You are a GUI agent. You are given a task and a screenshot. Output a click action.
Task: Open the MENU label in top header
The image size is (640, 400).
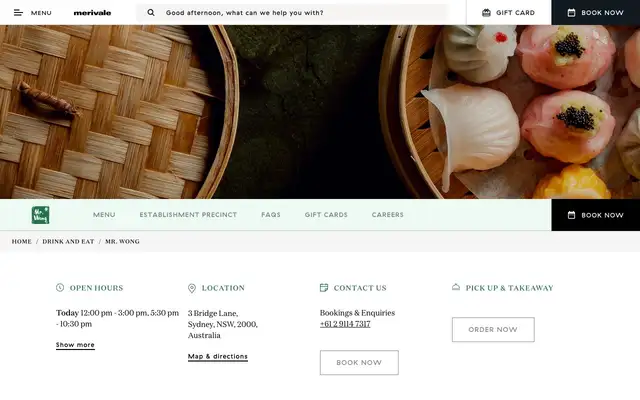41,13
